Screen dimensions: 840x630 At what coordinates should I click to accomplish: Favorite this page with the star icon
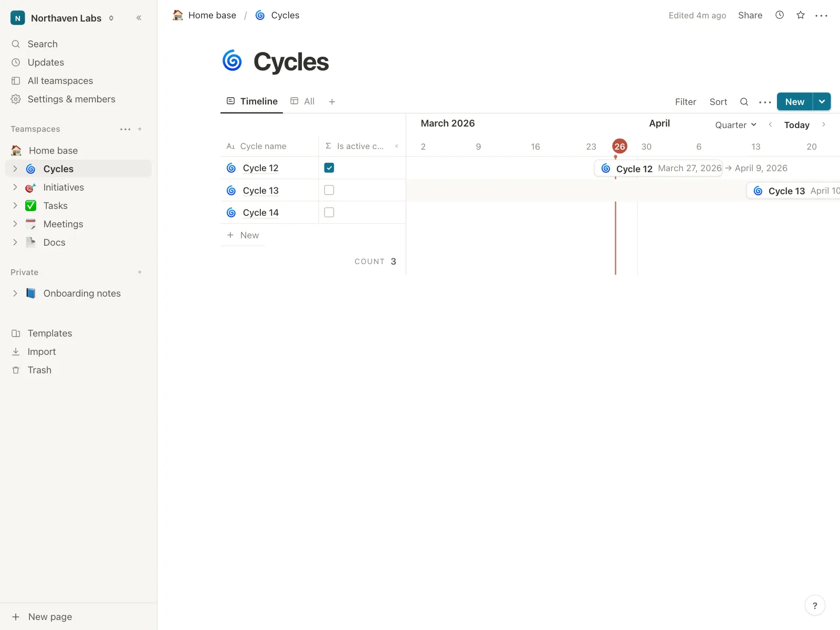tap(801, 15)
